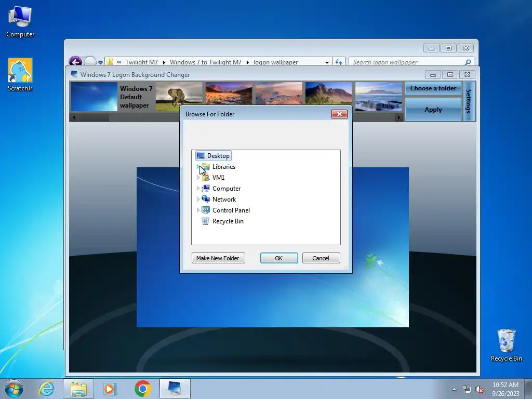Focus the Search logon wallpaper field
The width and height of the screenshot is (532, 399).
tap(407, 62)
